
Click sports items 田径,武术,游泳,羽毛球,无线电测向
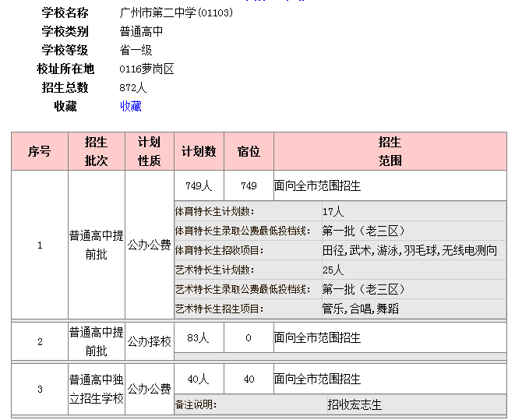(x=409, y=251)
